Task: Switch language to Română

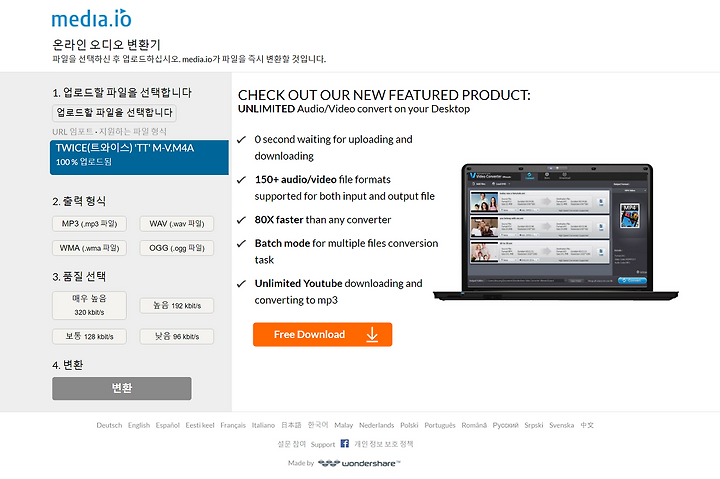Action: click(x=474, y=425)
